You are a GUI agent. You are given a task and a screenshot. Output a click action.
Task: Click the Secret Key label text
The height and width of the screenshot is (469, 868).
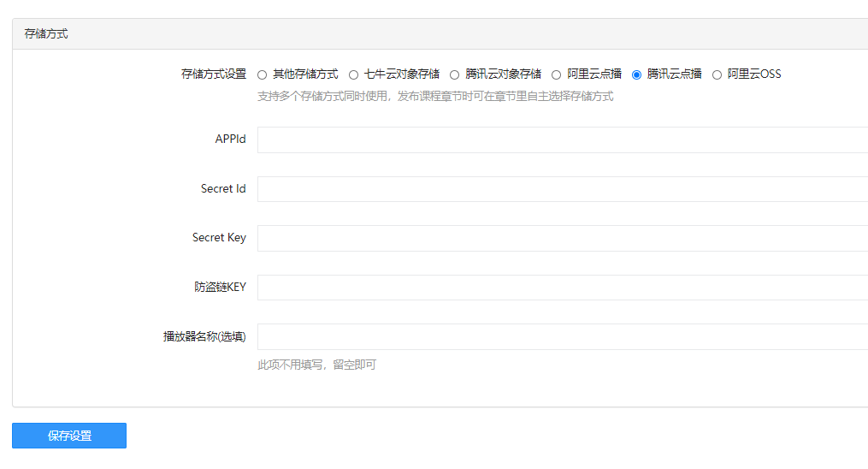point(219,238)
